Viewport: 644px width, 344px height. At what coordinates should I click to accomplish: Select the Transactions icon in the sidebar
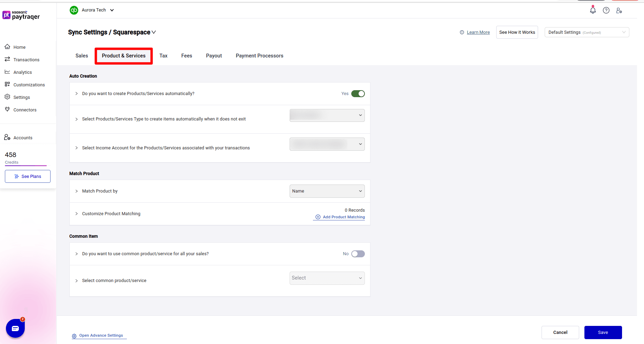point(8,60)
